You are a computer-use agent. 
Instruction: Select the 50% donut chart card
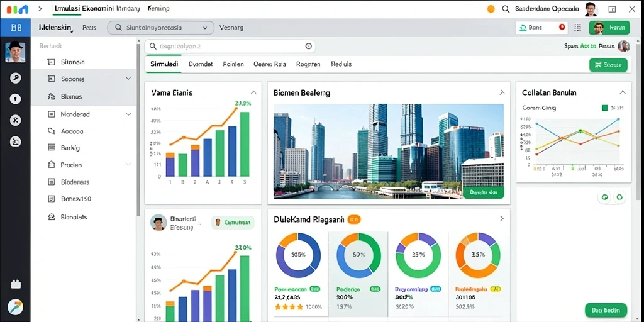[358, 255]
